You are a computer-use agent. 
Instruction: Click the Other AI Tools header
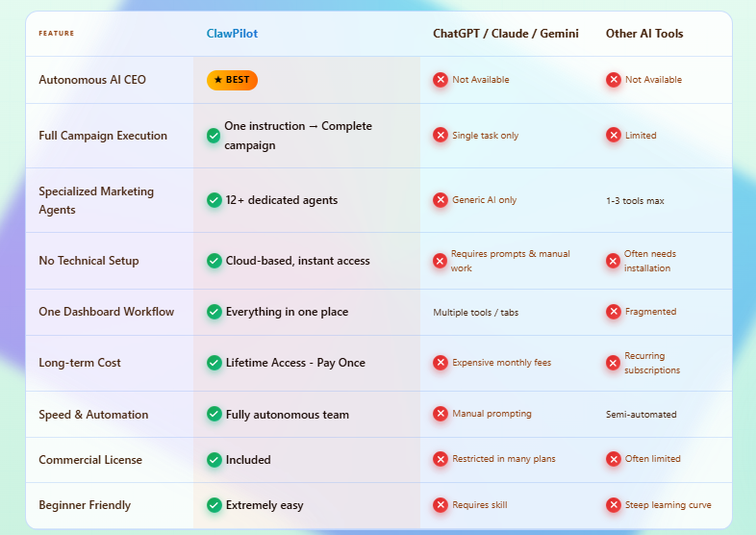644,34
